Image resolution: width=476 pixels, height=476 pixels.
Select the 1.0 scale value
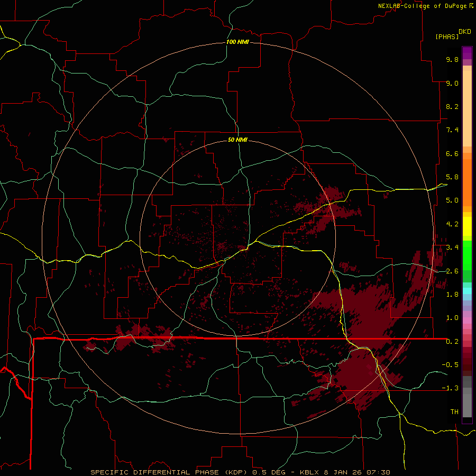pyautogui.click(x=452, y=318)
